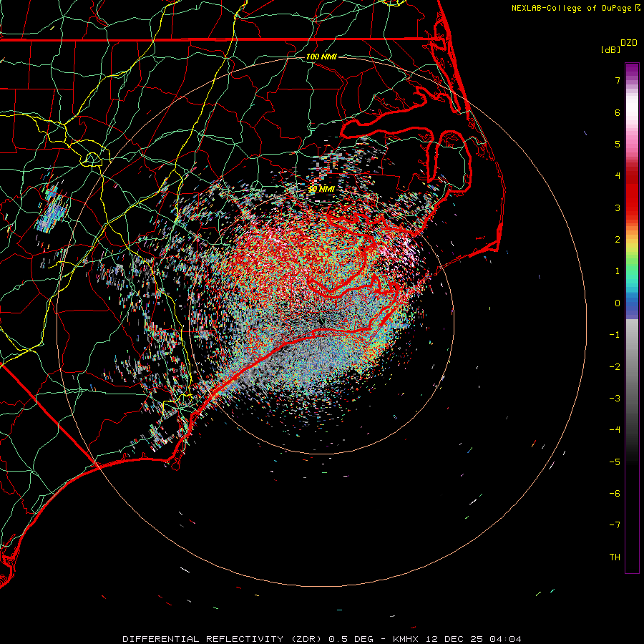The height and width of the screenshot is (644, 644).
Task: Click the ZDR color scale bar
Action: pos(632,318)
